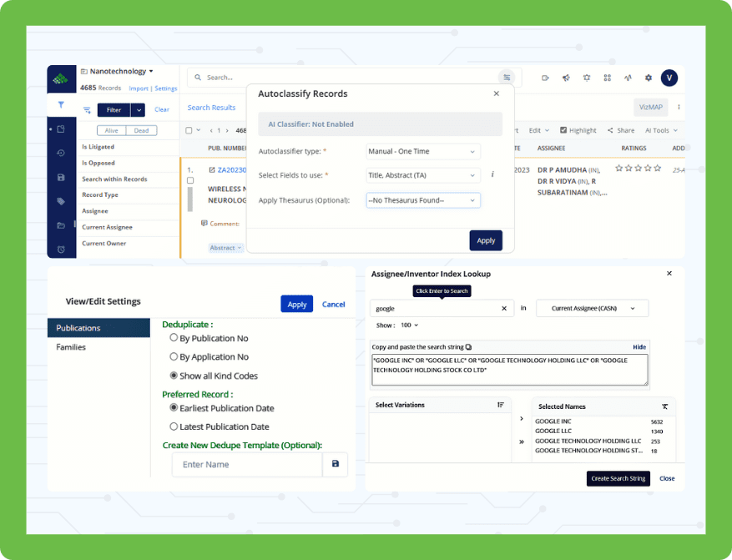Select the Publications tab in settings
This screenshot has height=560, width=732.
click(99, 328)
